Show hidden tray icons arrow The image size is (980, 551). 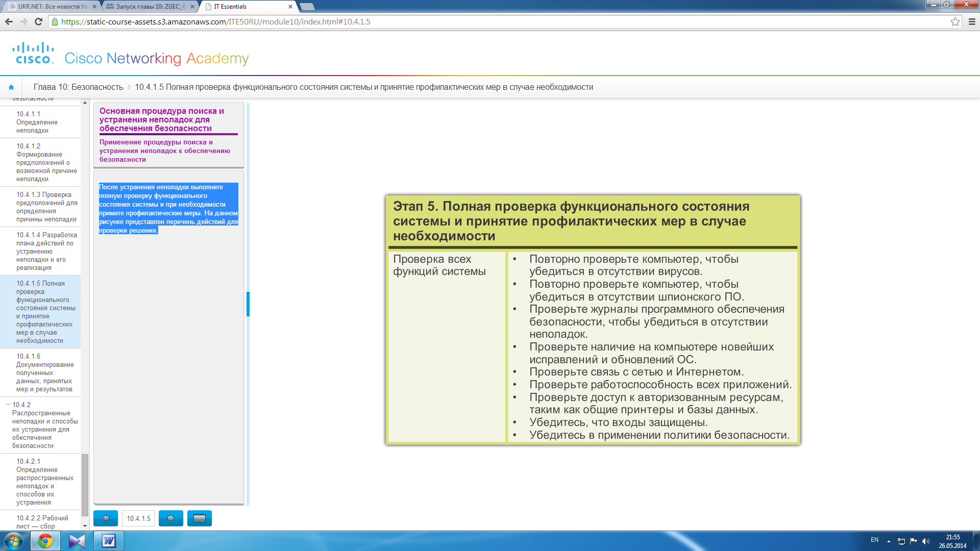(889, 541)
